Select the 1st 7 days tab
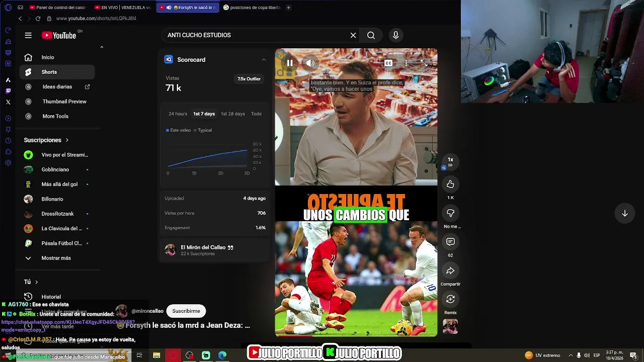This screenshot has width=644, height=362. pos(204,114)
